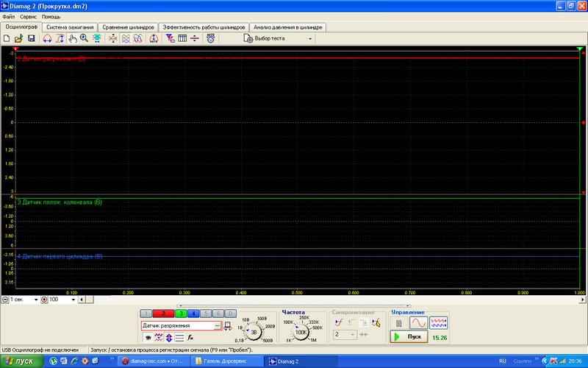588x368 pixels.
Task: Click the stopwatch timer toolbar icon
Action: click(210, 38)
